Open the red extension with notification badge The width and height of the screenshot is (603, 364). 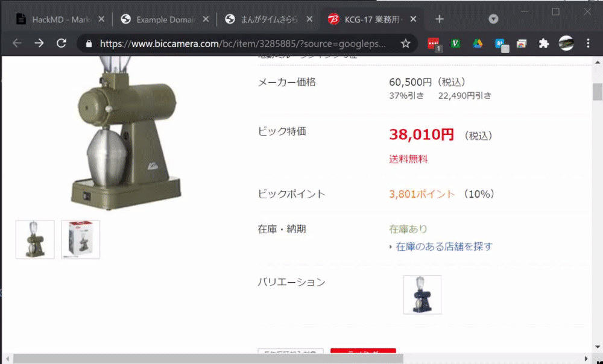(x=434, y=43)
